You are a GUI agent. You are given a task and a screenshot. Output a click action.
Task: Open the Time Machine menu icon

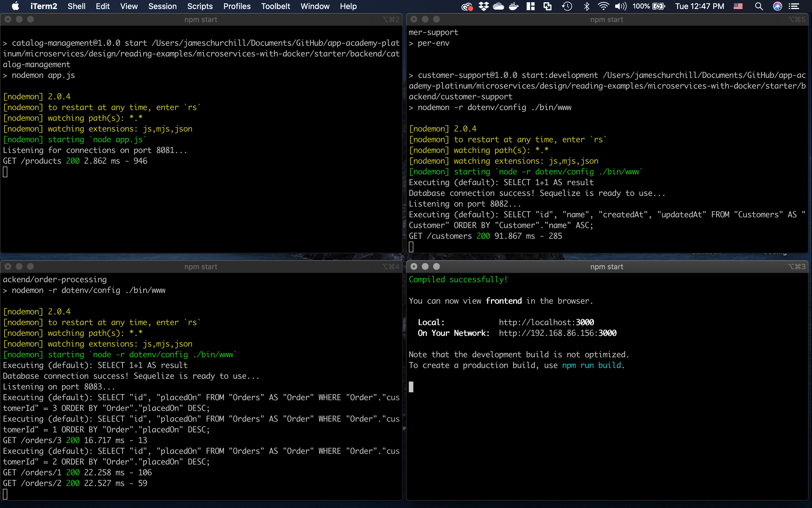pos(567,6)
